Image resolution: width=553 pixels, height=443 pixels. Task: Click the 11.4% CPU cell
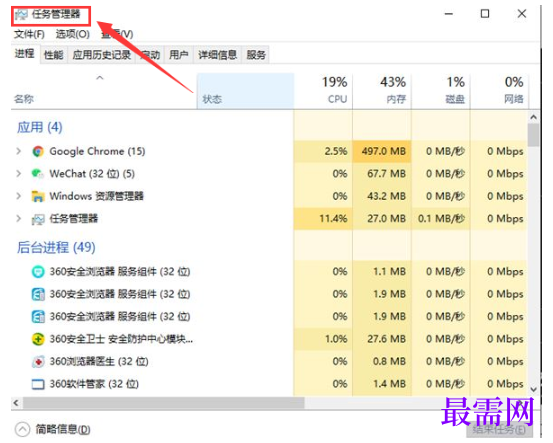pos(323,219)
